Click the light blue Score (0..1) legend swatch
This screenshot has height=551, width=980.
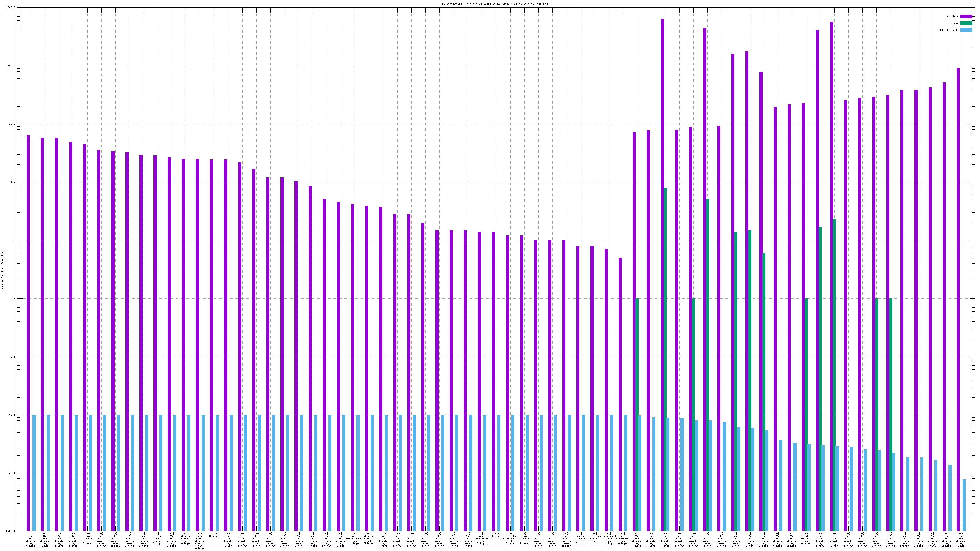966,30
